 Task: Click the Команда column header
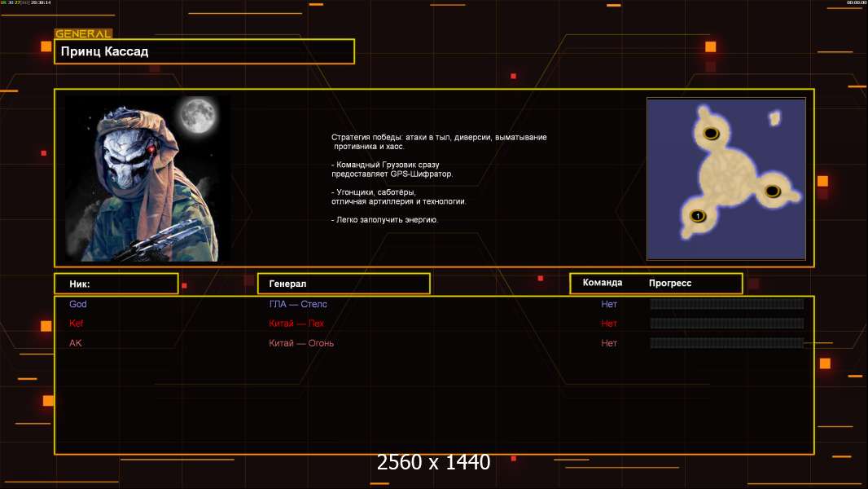point(603,283)
